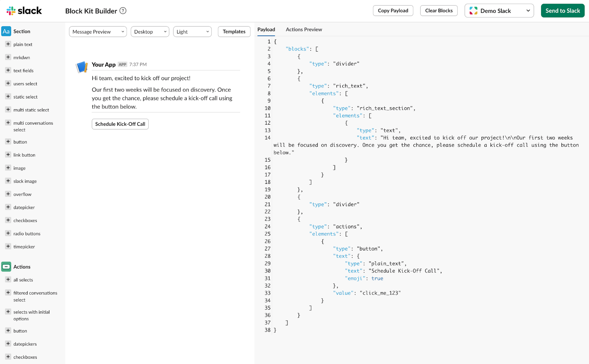589x364 pixels.
Task: Click the Copy Payload button
Action: click(x=393, y=11)
